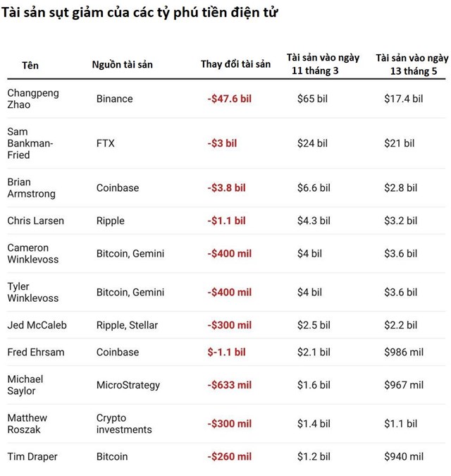Click the MicroStrategy source cell
This screenshot has width=451, height=476.
(x=128, y=385)
